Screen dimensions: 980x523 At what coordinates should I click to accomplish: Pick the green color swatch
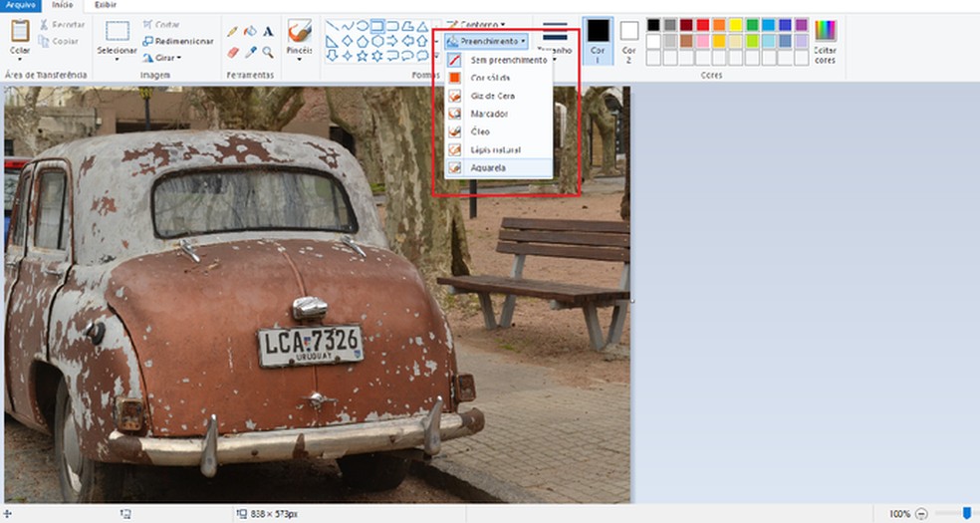pyautogui.click(x=752, y=25)
